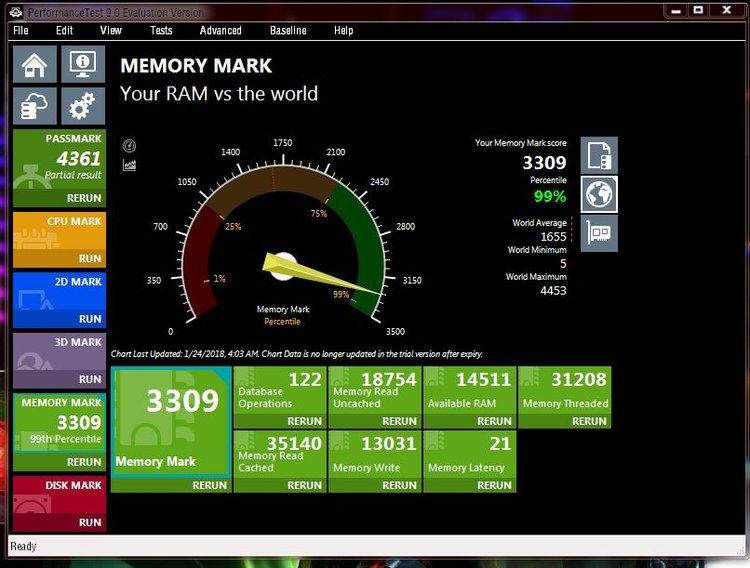This screenshot has height=568, width=750.
Task: Go to the Home screen icon
Action: [x=35, y=64]
